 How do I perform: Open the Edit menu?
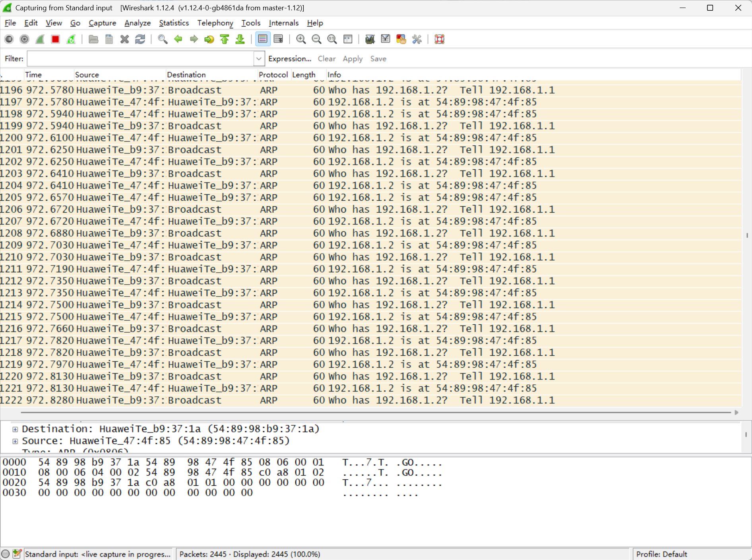31,23
